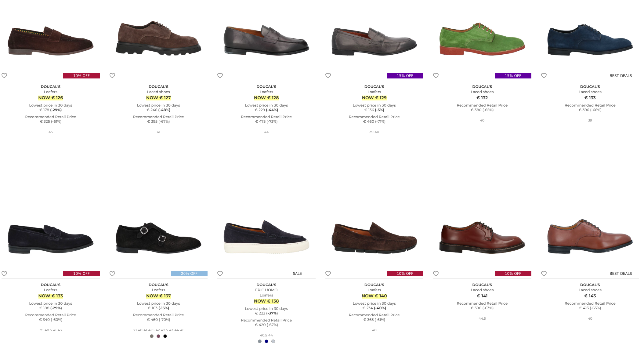Add the €126 brown loafers to wishlist
Image resolution: width=644 pixels, height=345 pixels.
click(x=4, y=75)
